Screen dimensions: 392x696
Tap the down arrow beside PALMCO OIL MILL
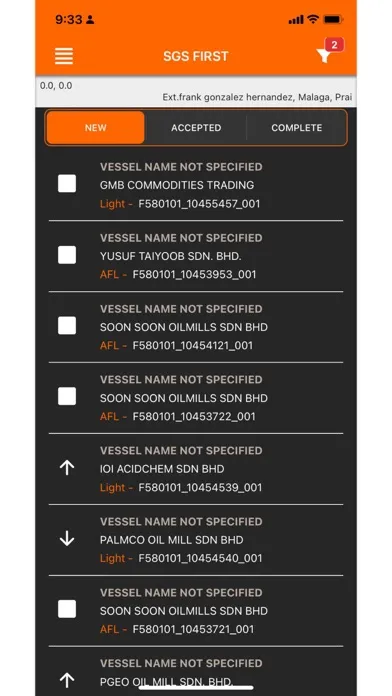pyautogui.click(x=67, y=538)
